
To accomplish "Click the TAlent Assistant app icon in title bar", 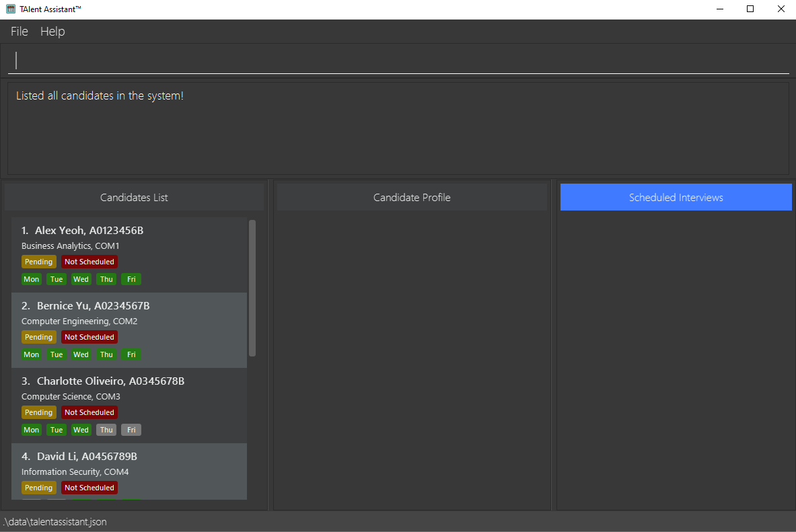I will pos(11,9).
